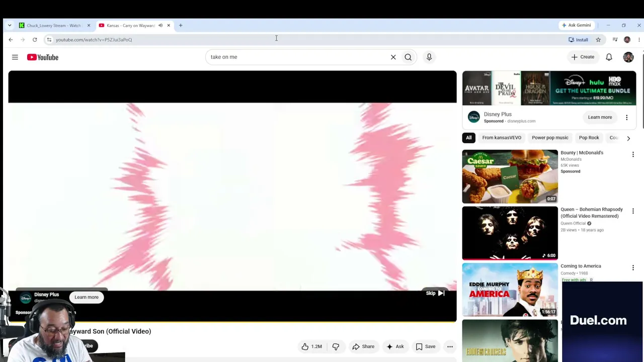This screenshot has width=644, height=362.
Task: Open options for Bohemian Rhapsody video
Action: point(633,211)
